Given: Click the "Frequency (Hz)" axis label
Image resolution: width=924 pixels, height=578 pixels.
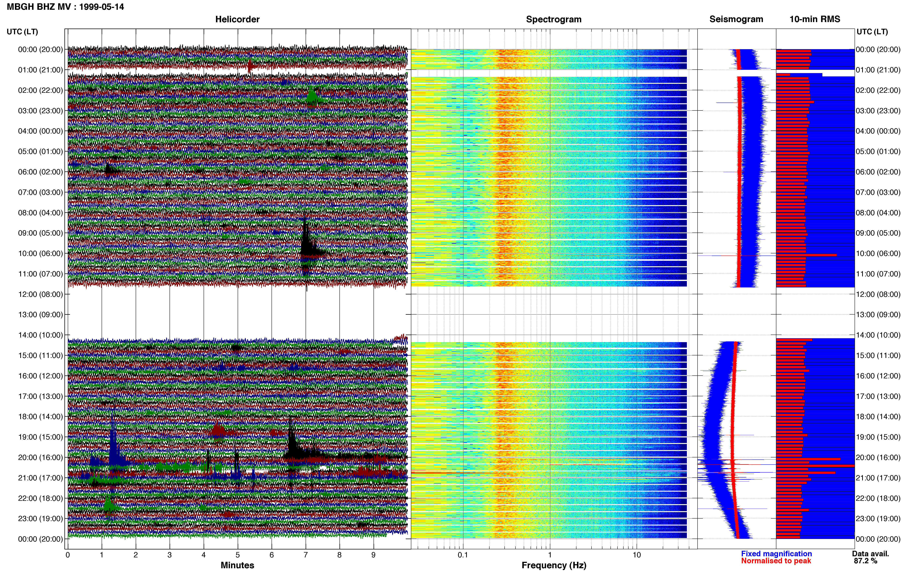Looking at the screenshot, I should tap(554, 565).
